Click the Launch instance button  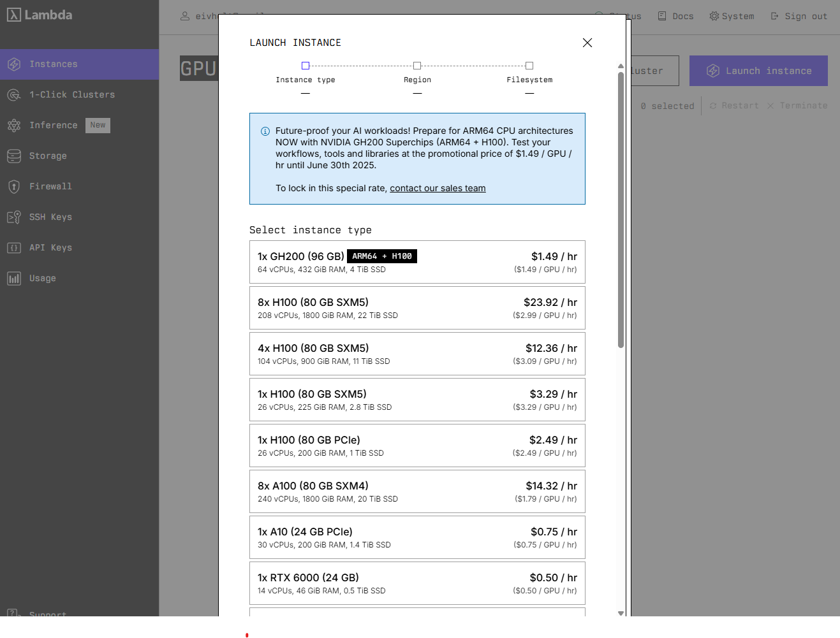pyautogui.click(x=758, y=71)
